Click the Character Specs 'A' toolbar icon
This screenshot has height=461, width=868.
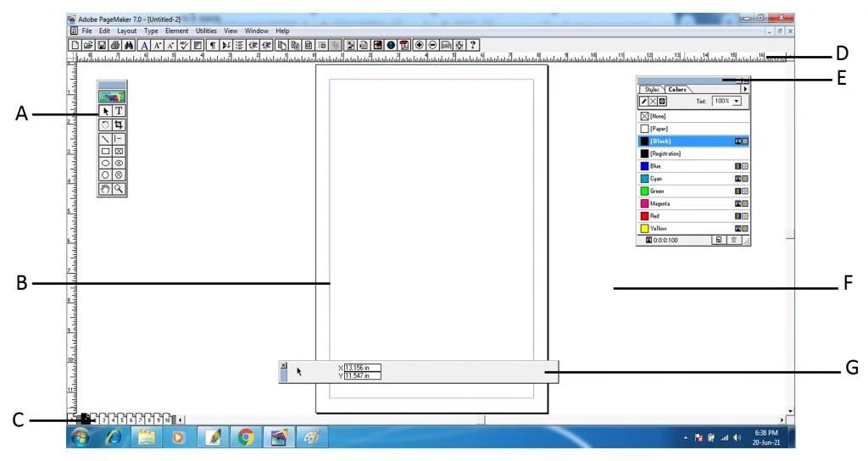pyautogui.click(x=144, y=46)
